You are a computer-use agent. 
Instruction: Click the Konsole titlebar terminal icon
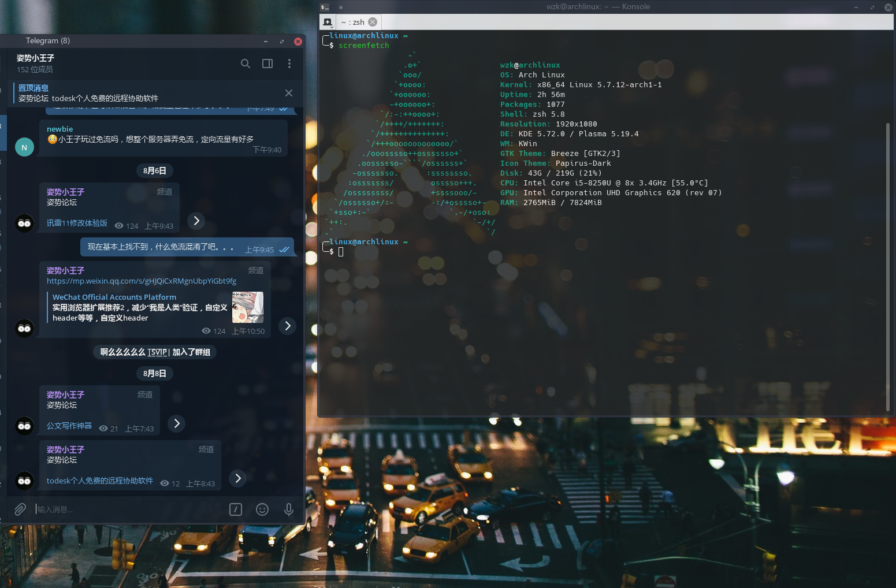click(x=325, y=7)
